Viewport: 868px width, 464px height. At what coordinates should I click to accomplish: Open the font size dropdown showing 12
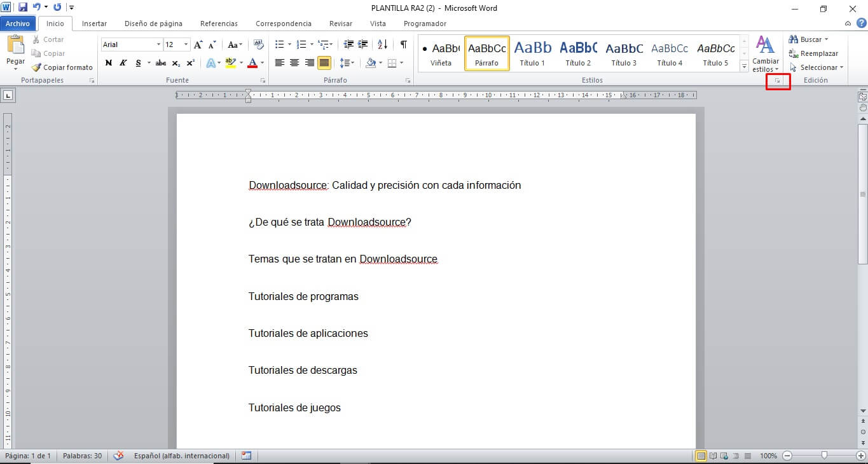[186, 44]
